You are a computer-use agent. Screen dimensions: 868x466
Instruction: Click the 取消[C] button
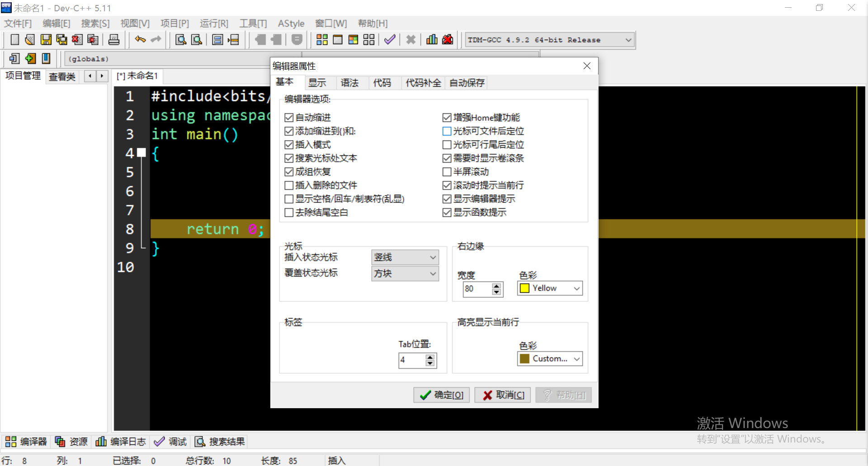point(503,395)
